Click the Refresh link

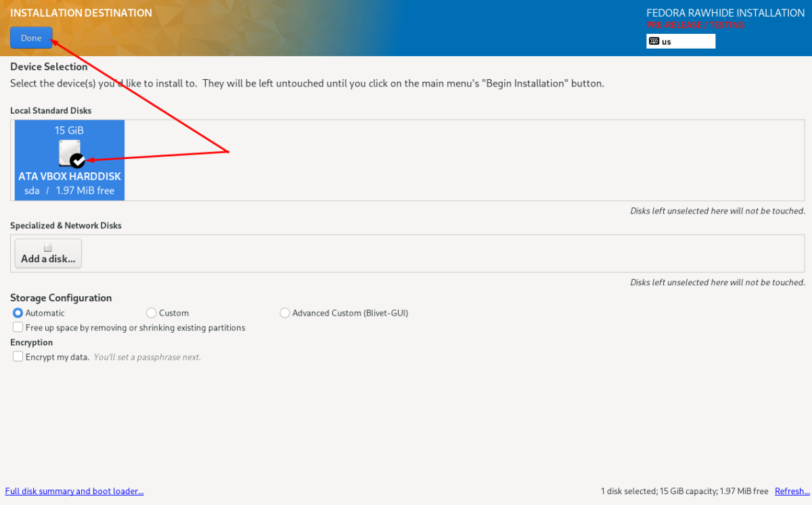(x=791, y=491)
